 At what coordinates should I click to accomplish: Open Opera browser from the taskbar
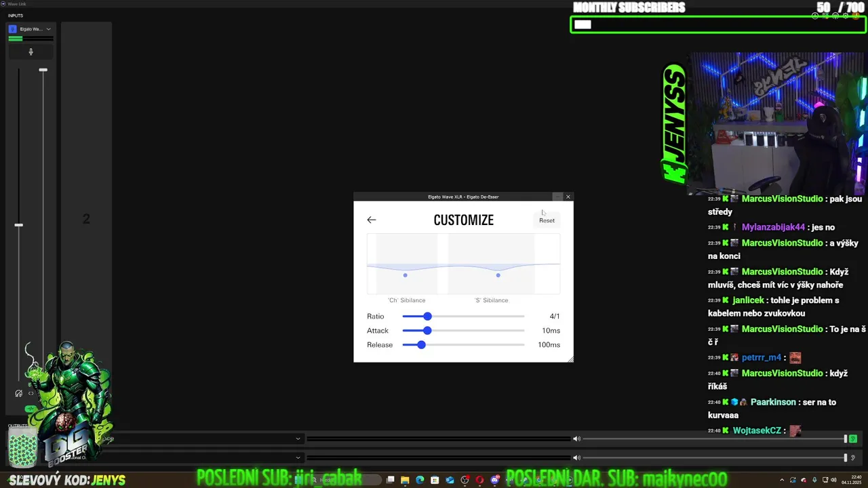pyautogui.click(x=479, y=480)
